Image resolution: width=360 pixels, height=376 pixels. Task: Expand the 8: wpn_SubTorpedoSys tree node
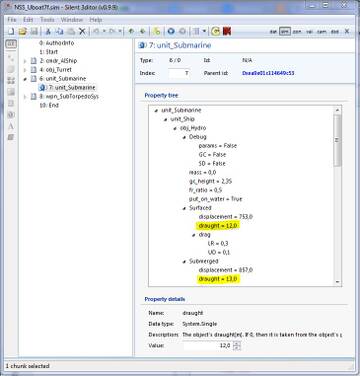tap(25, 97)
